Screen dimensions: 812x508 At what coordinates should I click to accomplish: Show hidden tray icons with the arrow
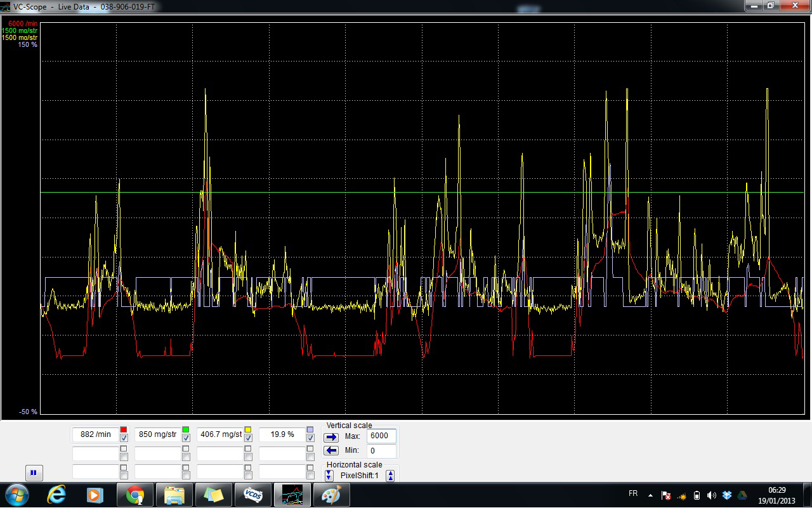tap(650, 495)
